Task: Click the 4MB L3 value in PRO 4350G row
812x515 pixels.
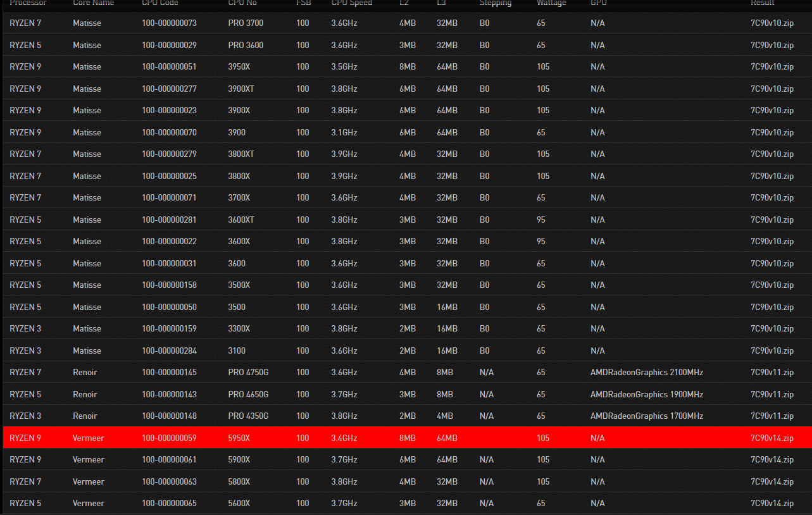Action: (445, 416)
